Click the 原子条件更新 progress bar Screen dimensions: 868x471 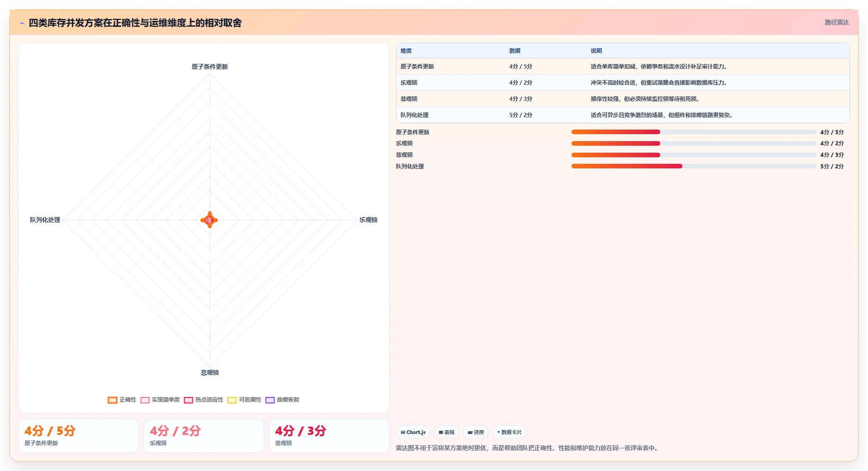tap(694, 132)
